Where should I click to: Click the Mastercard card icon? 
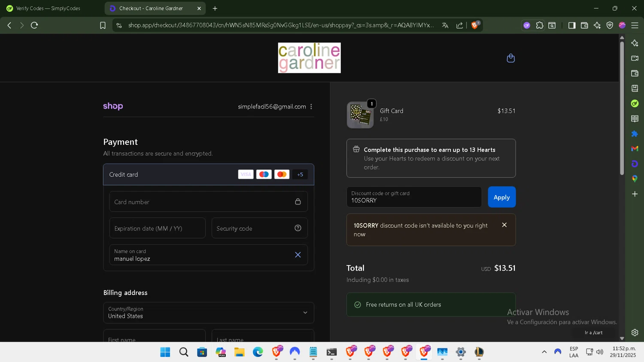pyautogui.click(x=282, y=174)
